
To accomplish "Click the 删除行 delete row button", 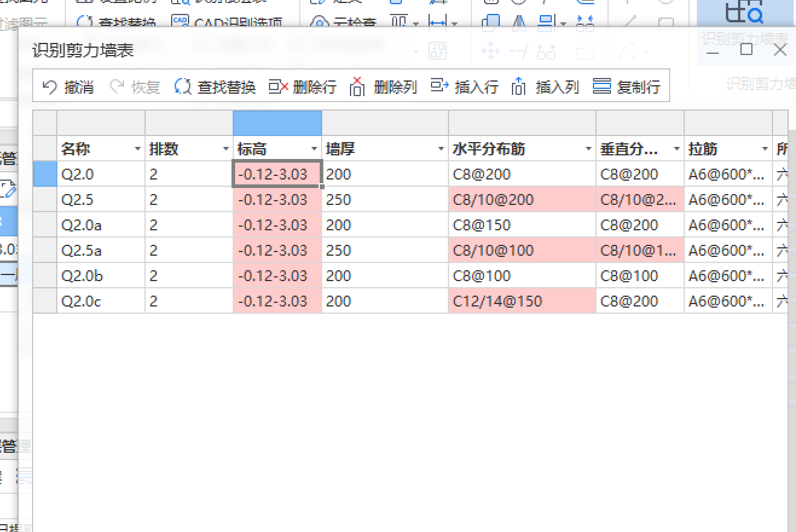I will pos(302,87).
